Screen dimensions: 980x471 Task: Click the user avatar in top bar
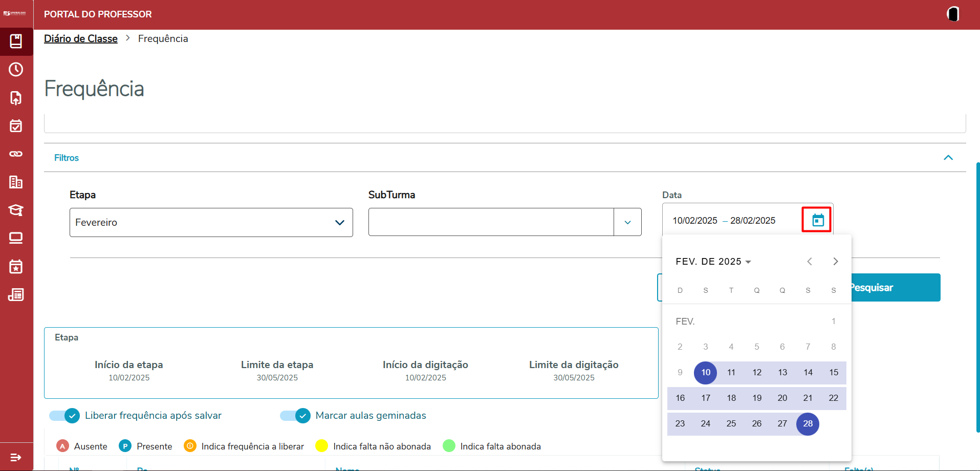952,14
